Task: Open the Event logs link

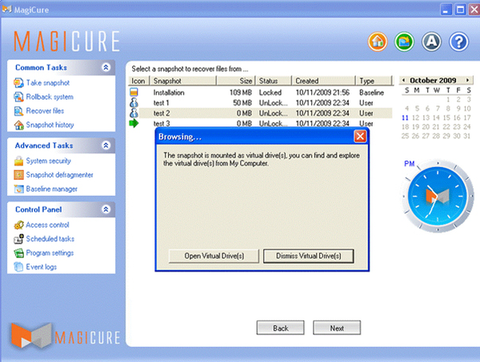Action: pos(41,267)
